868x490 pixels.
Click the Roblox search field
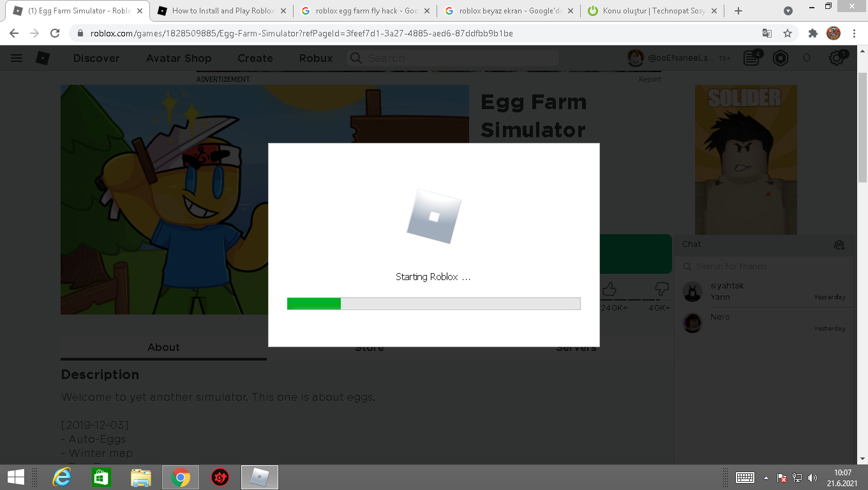click(453, 58)
